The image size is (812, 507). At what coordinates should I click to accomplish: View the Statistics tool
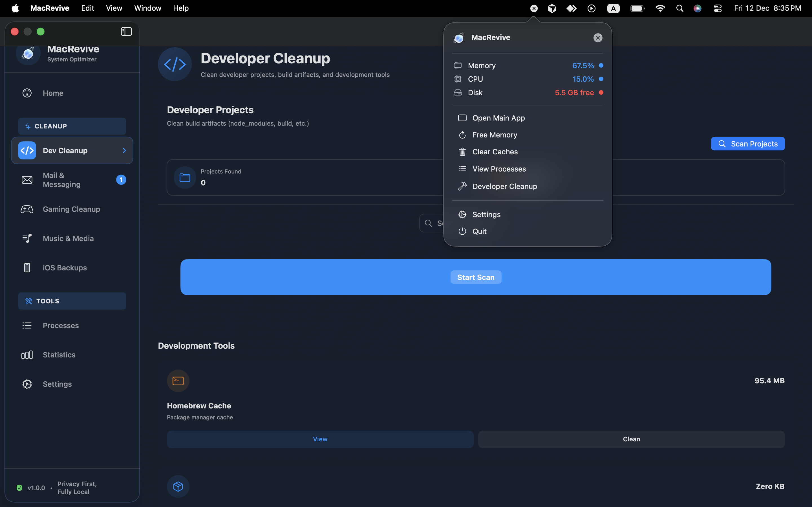[x=59, y=354]
